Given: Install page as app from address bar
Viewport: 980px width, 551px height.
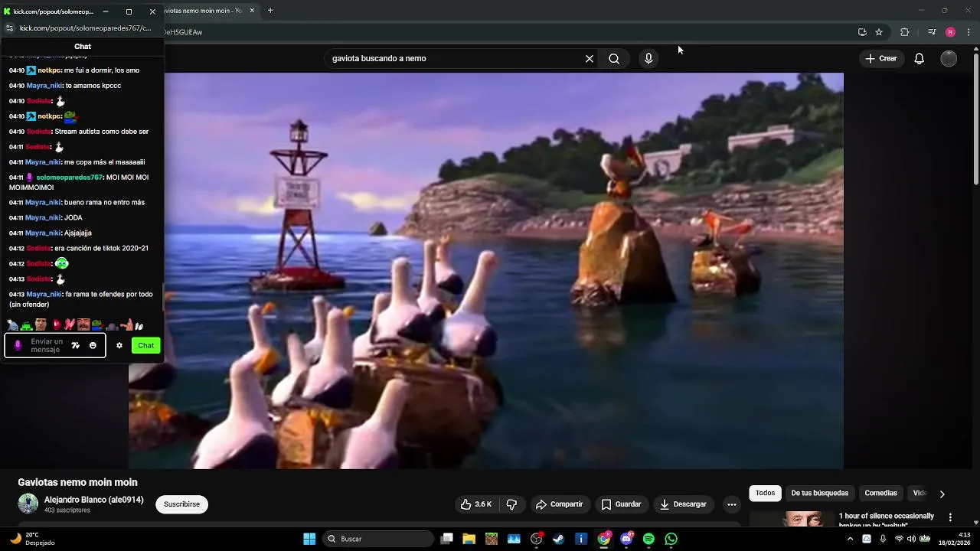Looking at the screenshot, I should [x=862, y=32].
